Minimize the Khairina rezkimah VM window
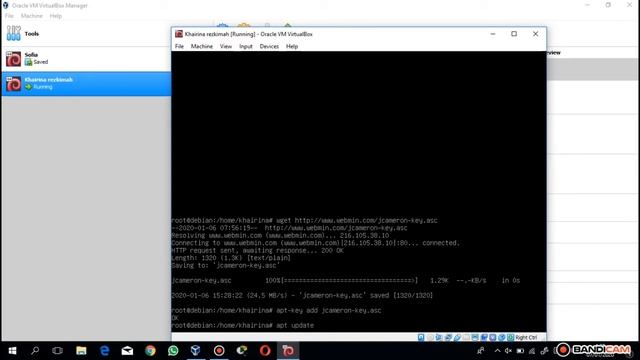Screen dimensions: 640x360 pos(493,34)
